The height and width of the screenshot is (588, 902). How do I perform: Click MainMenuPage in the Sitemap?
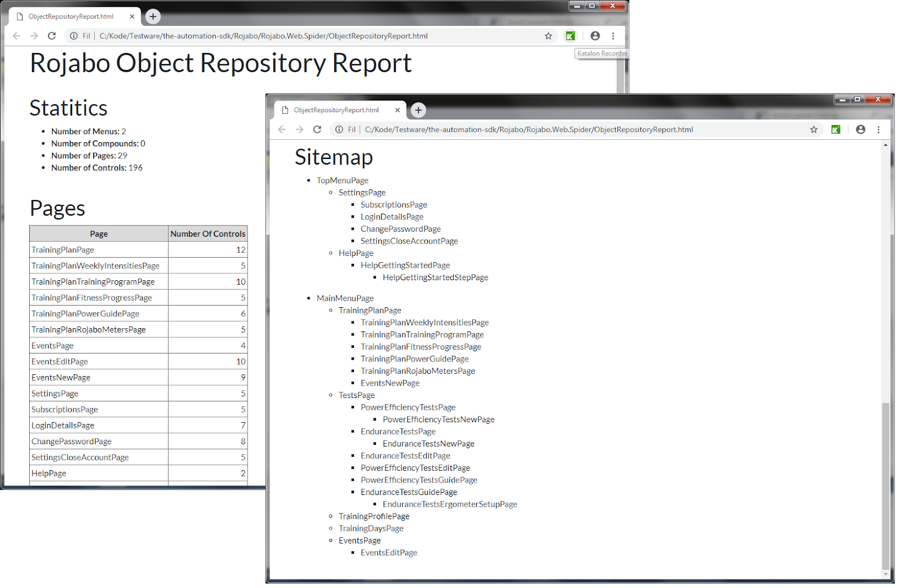pos(345,298)
